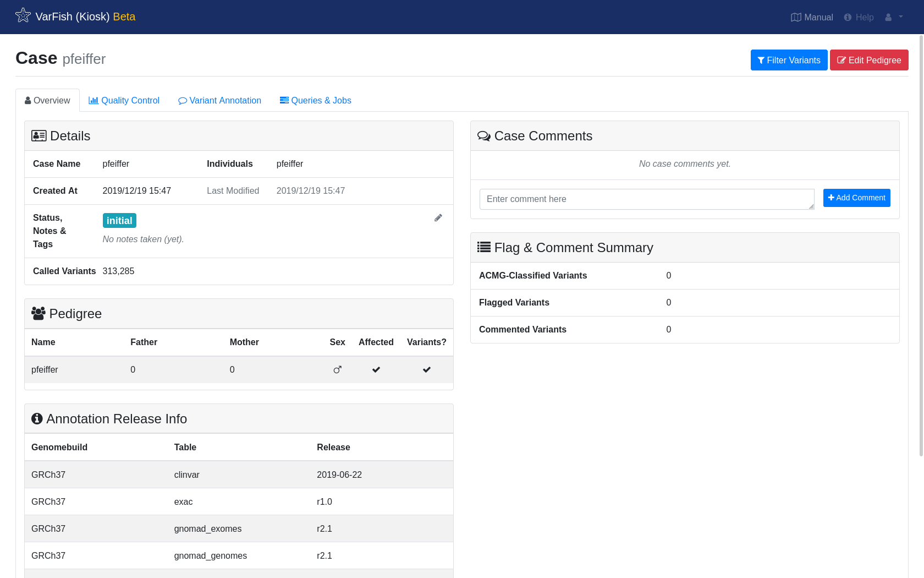Click the 2019-06-22 release value
The height and width of the screenshot is (578, 924).
click(x=339, y=475)
